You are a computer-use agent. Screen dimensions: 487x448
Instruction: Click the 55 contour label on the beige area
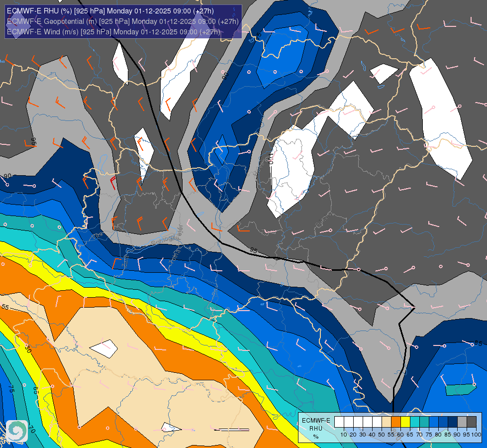[5, 307]
